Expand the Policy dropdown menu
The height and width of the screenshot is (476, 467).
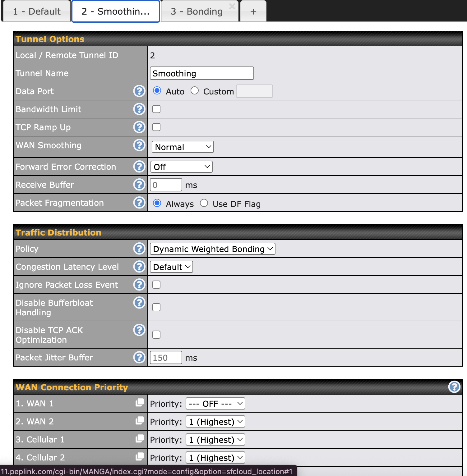pos(212,249)
